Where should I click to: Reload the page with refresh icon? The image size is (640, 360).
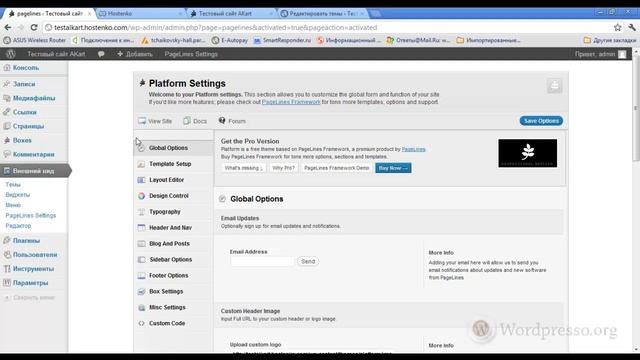pyautogui.click(x=34, y=27)
